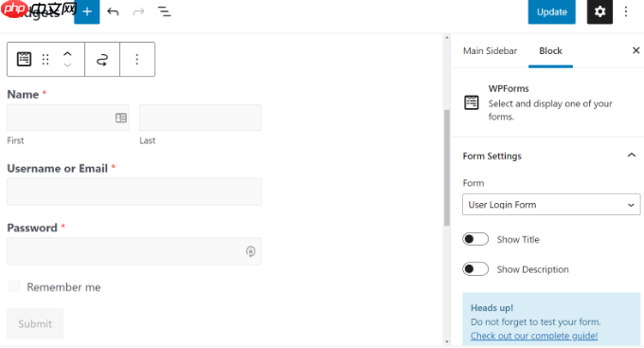Toggle the Show Description switch
This screenshot has width=644, height=348.
coord(475,269)
